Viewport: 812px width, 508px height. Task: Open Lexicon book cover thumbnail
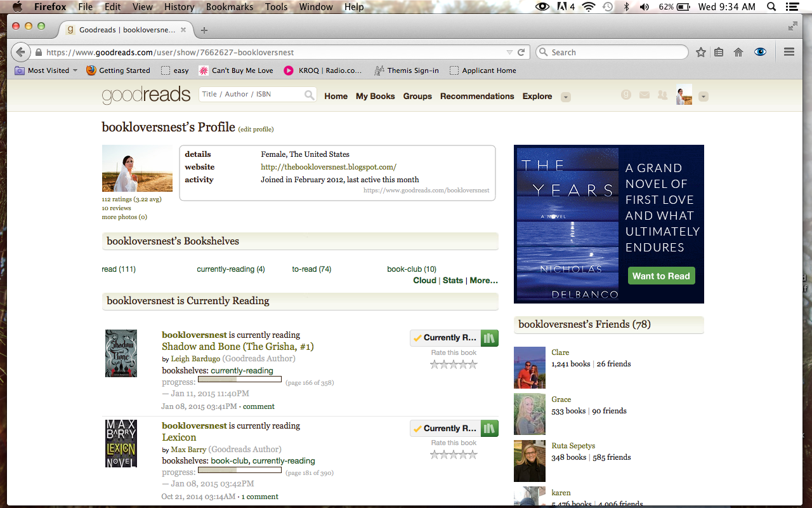click(x=121, y=444)
